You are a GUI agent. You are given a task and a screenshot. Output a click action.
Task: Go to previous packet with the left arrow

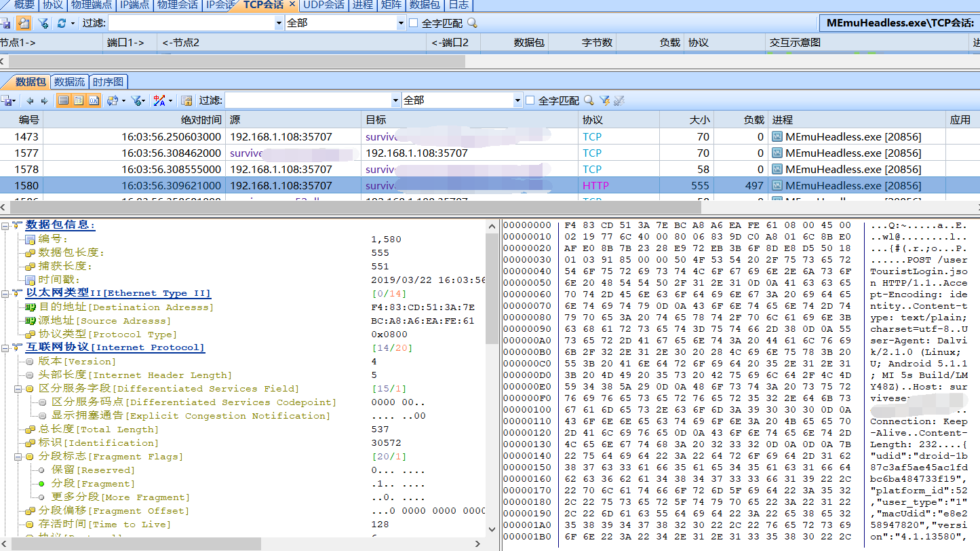coord(30,100)
